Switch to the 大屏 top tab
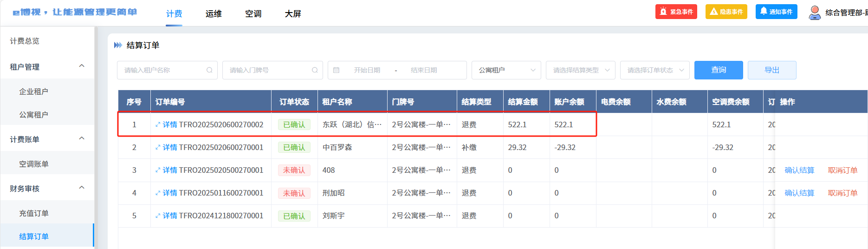 pos(292,14)
